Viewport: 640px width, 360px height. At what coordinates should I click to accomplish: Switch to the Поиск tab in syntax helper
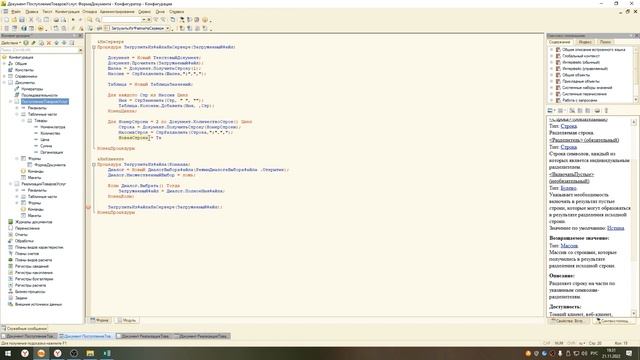coord(605,42)
